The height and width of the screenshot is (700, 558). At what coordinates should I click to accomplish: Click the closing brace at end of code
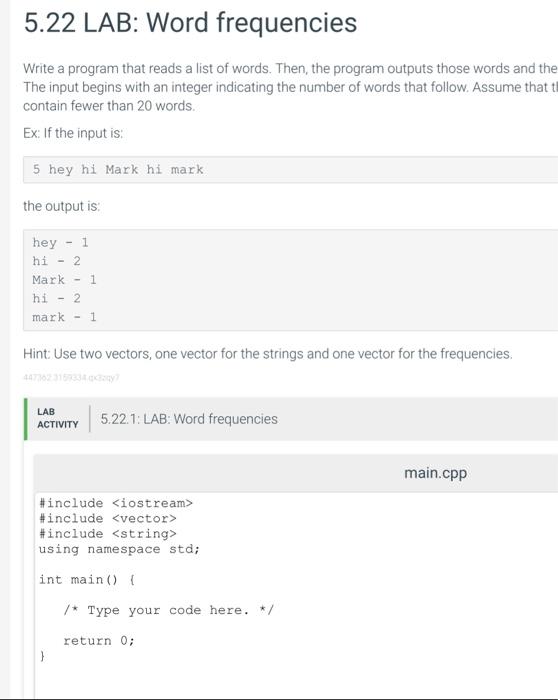42,656
